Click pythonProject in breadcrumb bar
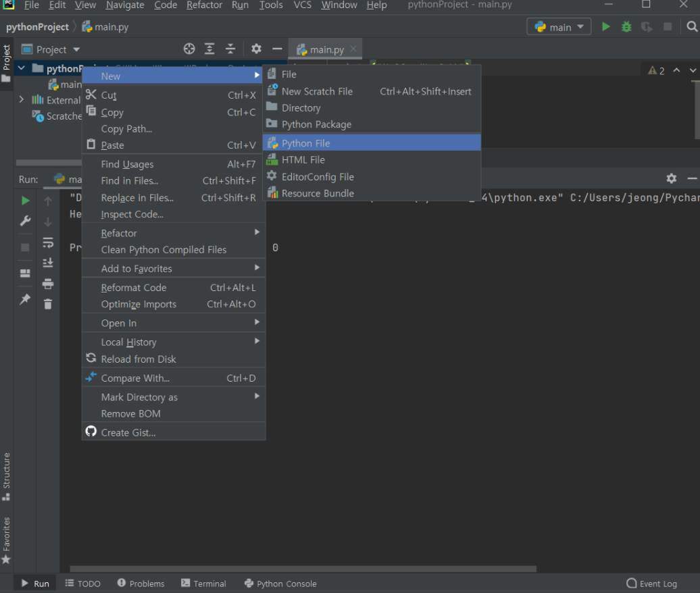700x593 pixels. [x=38, y=27]
